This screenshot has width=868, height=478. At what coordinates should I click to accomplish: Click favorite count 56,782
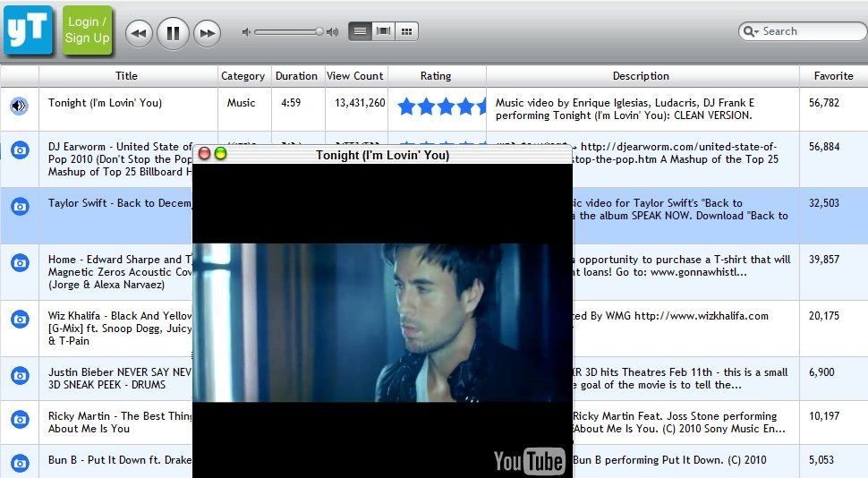(824, 103)
